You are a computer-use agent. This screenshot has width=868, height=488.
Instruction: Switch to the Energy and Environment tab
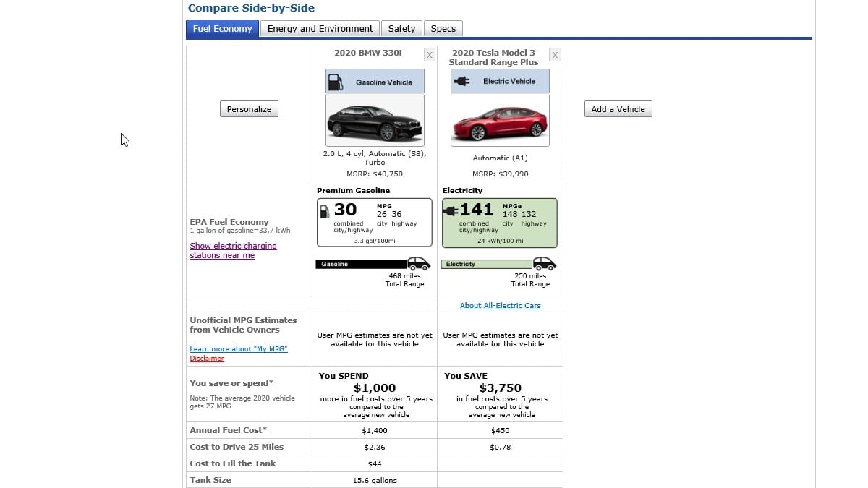pos(320,29)
